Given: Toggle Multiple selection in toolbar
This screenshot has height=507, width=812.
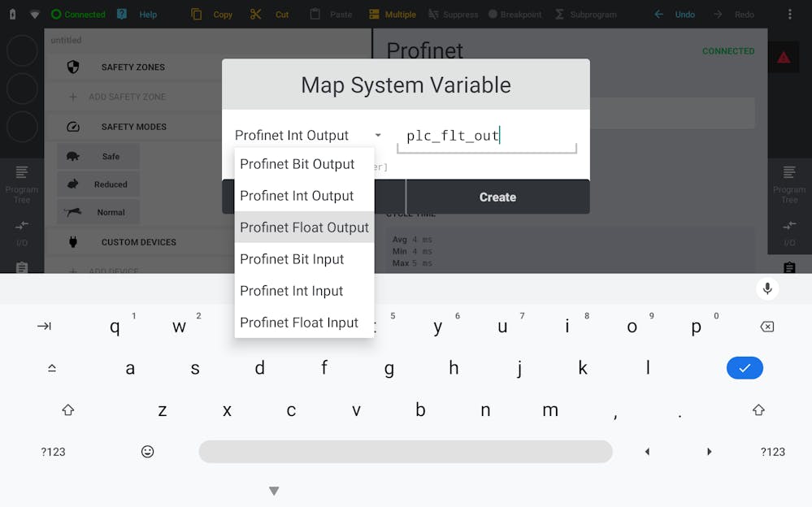Looking at the screenshot, I should 392,15.
